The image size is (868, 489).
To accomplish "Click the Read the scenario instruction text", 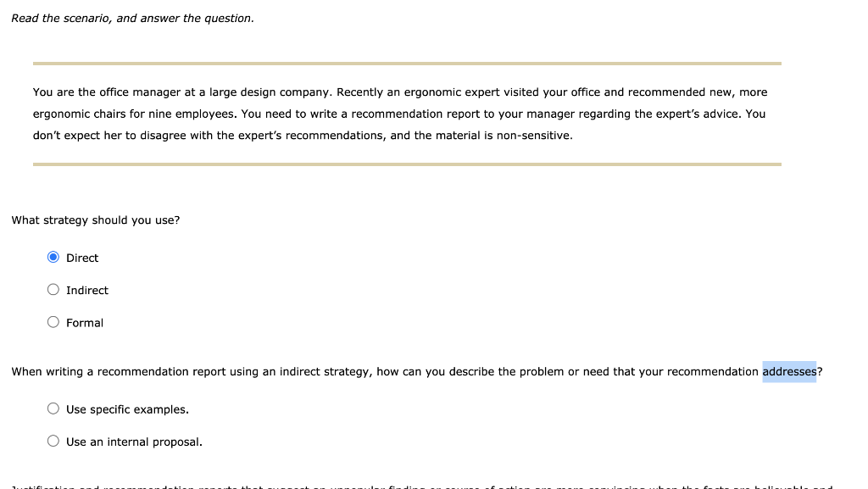I will 132,18.
